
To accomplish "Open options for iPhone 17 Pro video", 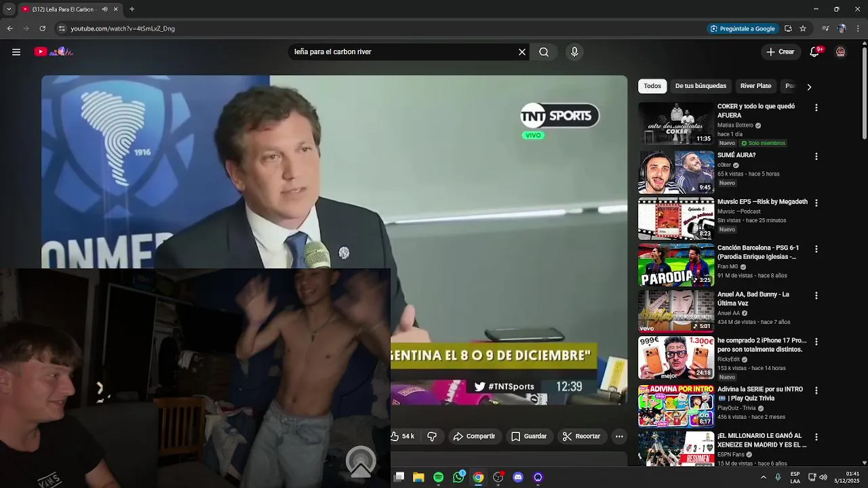I will point(816,342).
